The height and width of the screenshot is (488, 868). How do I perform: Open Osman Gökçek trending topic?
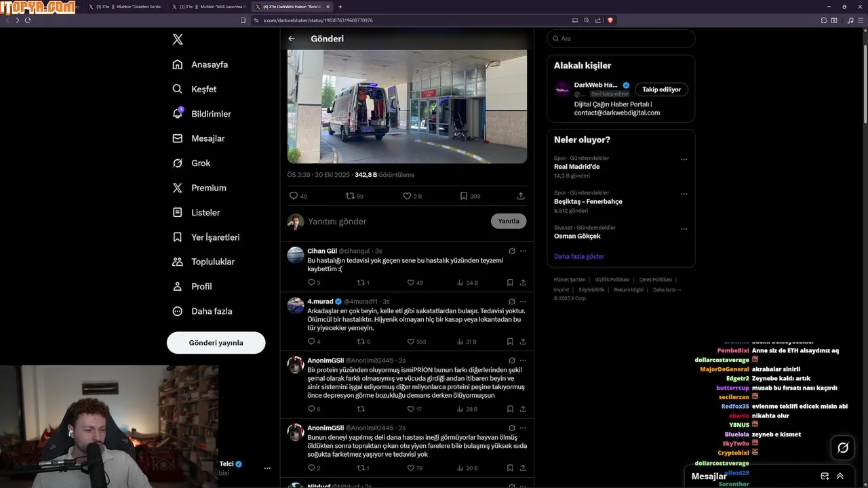[x=577, y=236]
